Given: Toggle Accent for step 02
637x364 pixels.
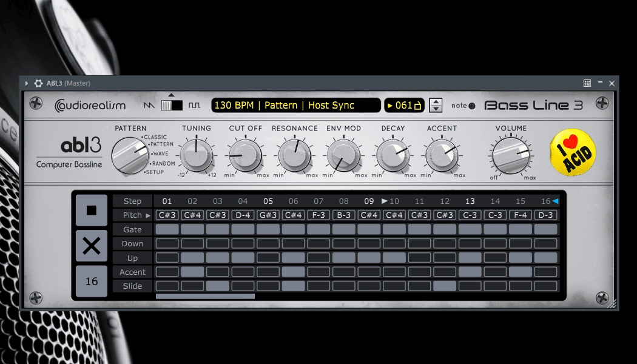Looking at the screenshot, I should 192,272.
